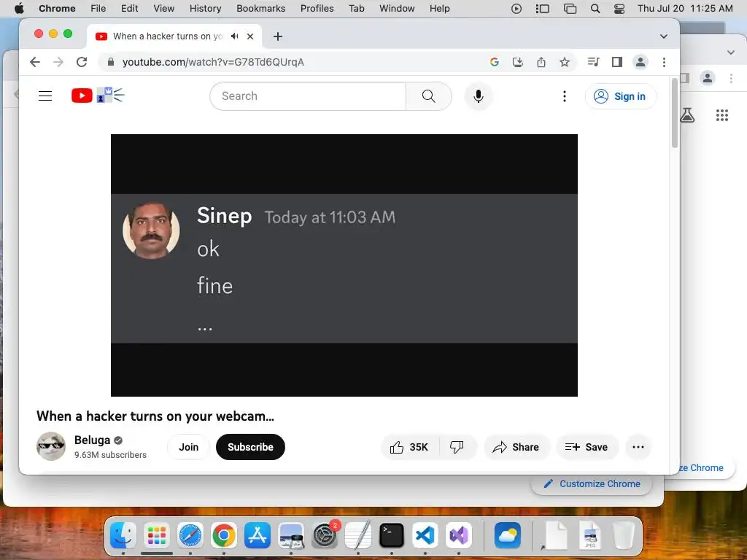Screen dimensions: 747x560
Task: Toggle the Chrome side panel
Action: pos(617,62)
